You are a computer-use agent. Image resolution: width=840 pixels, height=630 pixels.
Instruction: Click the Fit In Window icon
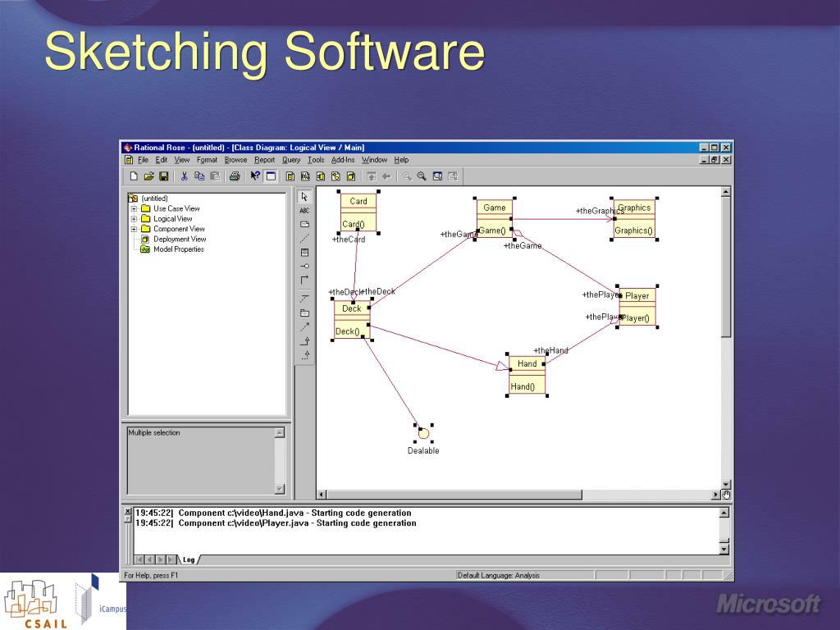point(437,176)
